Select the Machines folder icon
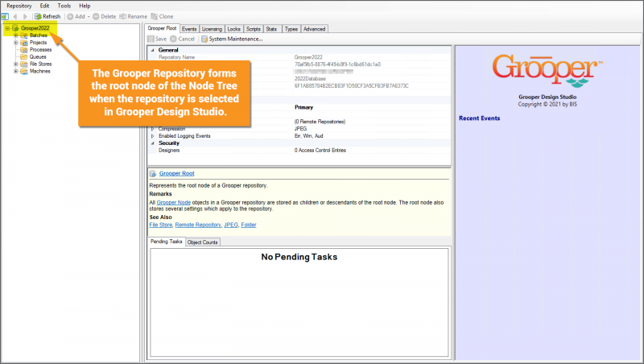644x364 pixels. point(24,71)
